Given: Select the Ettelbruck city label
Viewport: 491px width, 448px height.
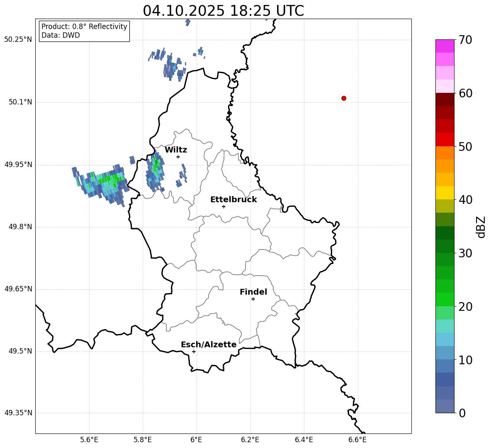Looking at the screenshot, I should tap(233, 200).
